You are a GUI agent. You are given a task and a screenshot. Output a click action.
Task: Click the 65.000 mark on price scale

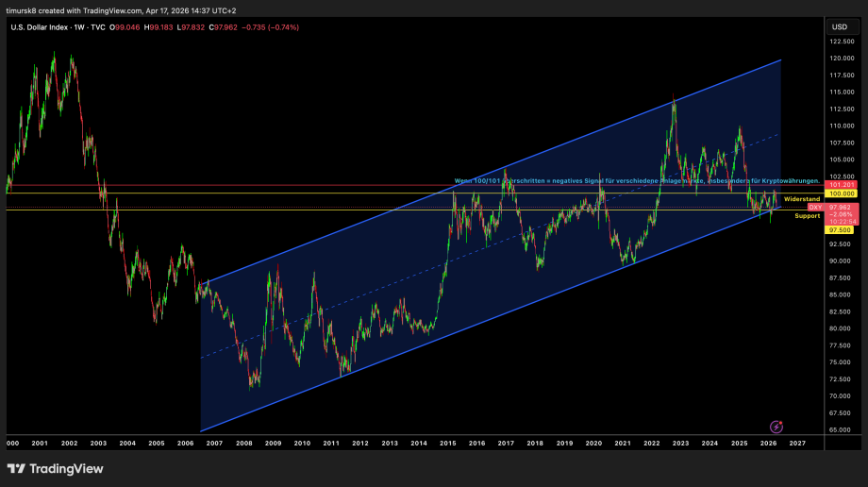click(842, 429)
